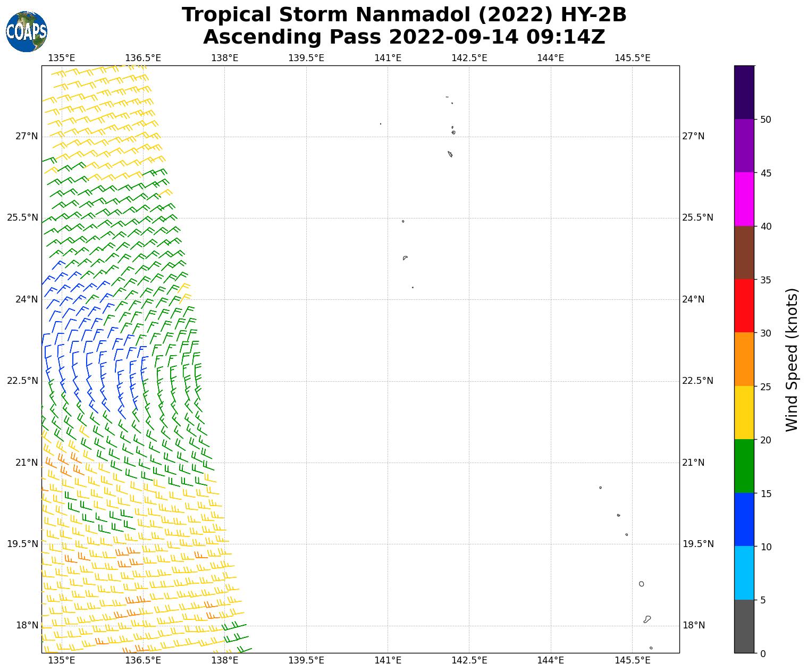Click the gray 0–5 knots colorbar segment
This screenshot has height=672, width=807.
coord(744,626)
